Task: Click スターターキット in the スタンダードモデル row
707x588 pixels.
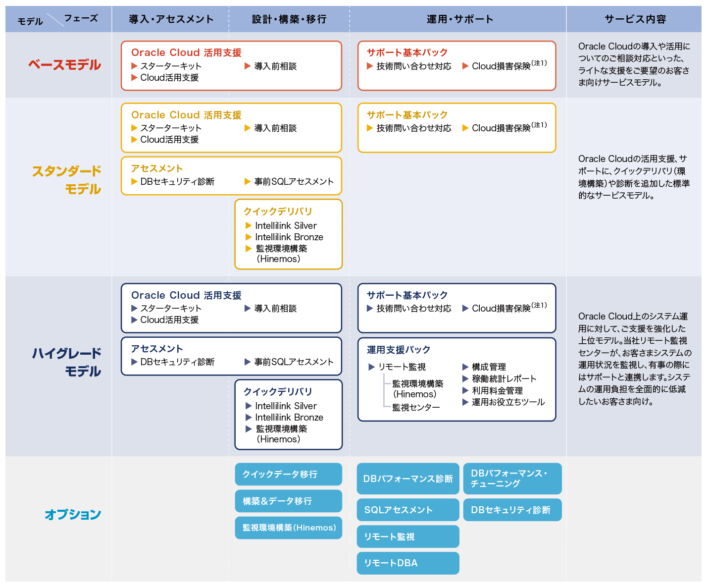Action: (171, 128)
